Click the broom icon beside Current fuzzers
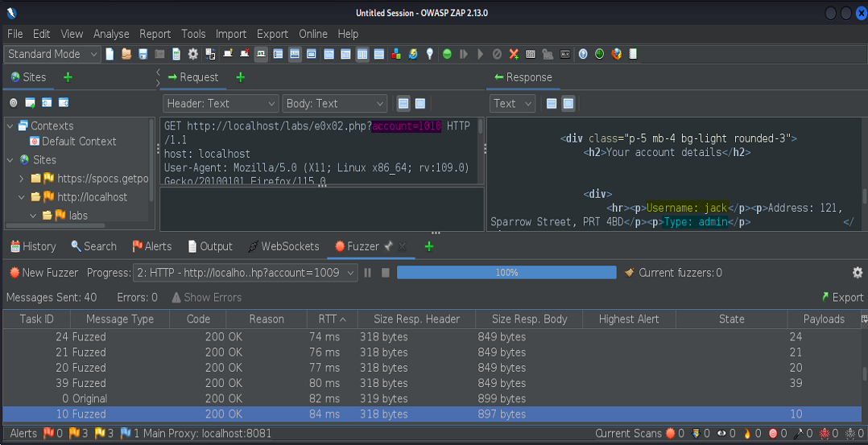The image size is (868, 445). click(x=630, y=272)
